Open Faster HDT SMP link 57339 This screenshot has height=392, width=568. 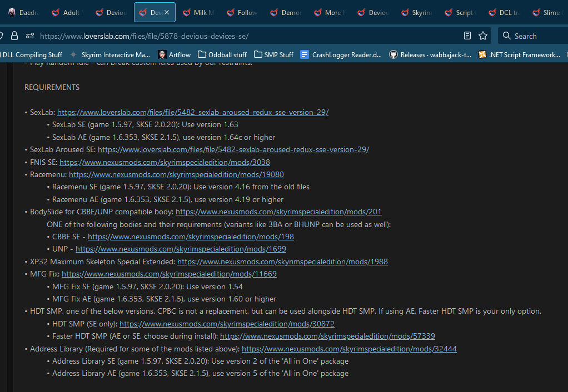point(327,336)
